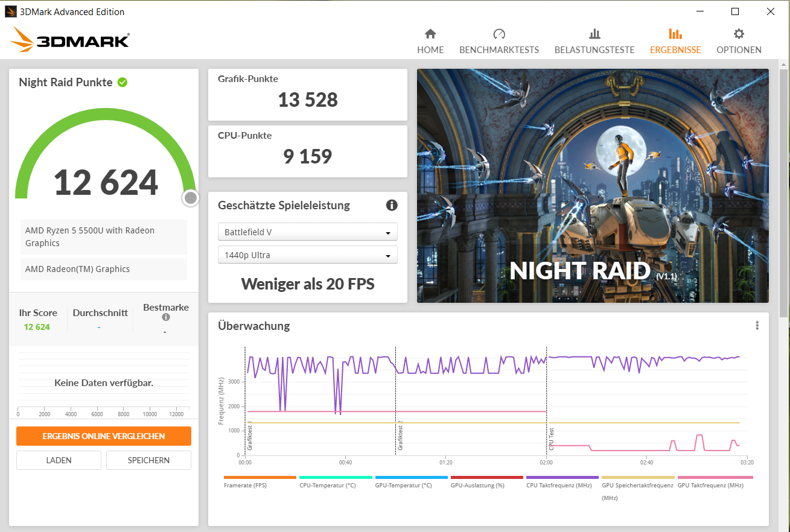Click the Bestmarke info icon
This screenshot has width=790, height=532.
(x=166, y=317)
